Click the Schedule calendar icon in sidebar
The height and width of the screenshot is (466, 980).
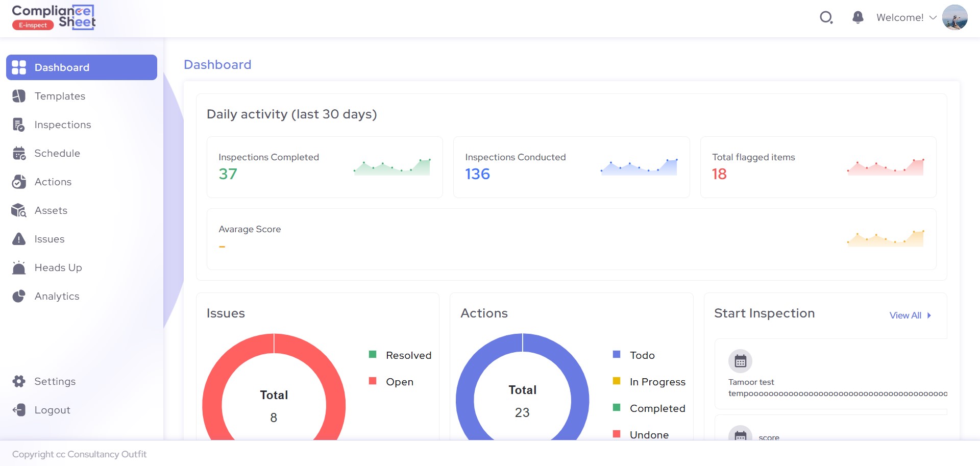(x=19, y=154)
